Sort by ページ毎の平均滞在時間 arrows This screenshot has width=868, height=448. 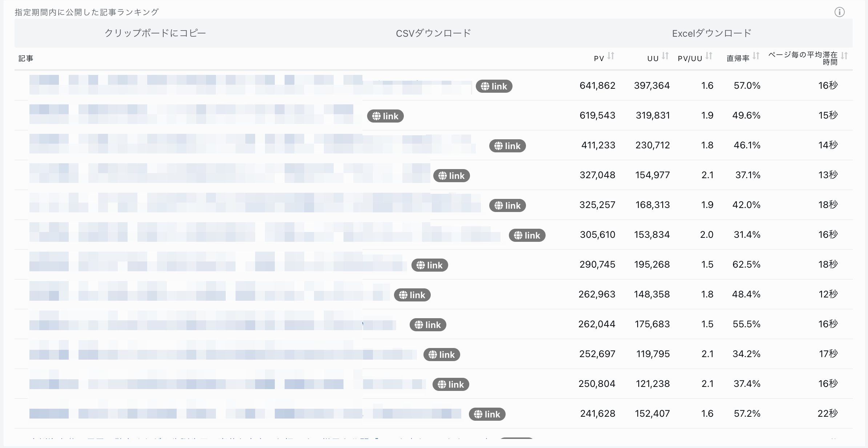pos(844,56)
